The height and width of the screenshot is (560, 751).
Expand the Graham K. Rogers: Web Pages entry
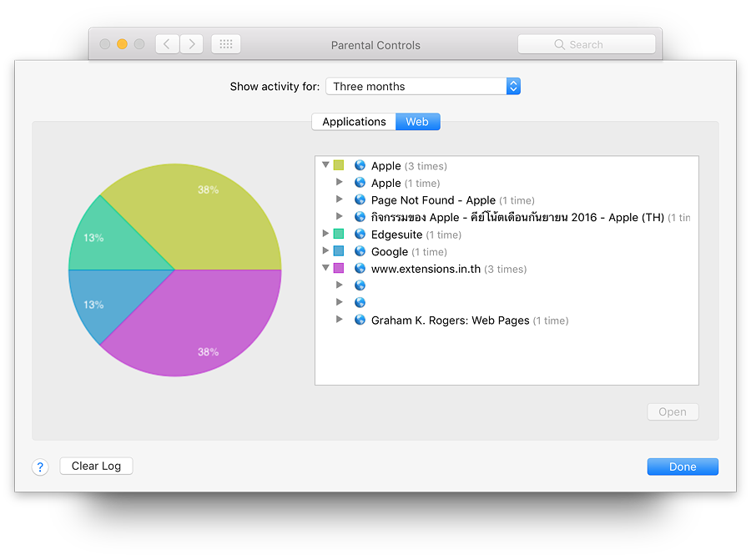339,320
